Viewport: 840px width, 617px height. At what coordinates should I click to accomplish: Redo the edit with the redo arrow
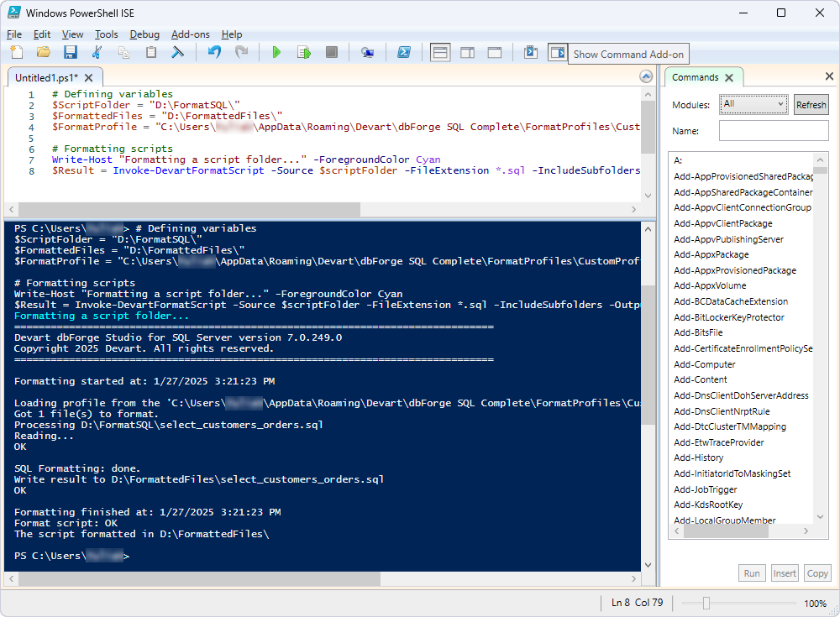[x=242, y=53]
